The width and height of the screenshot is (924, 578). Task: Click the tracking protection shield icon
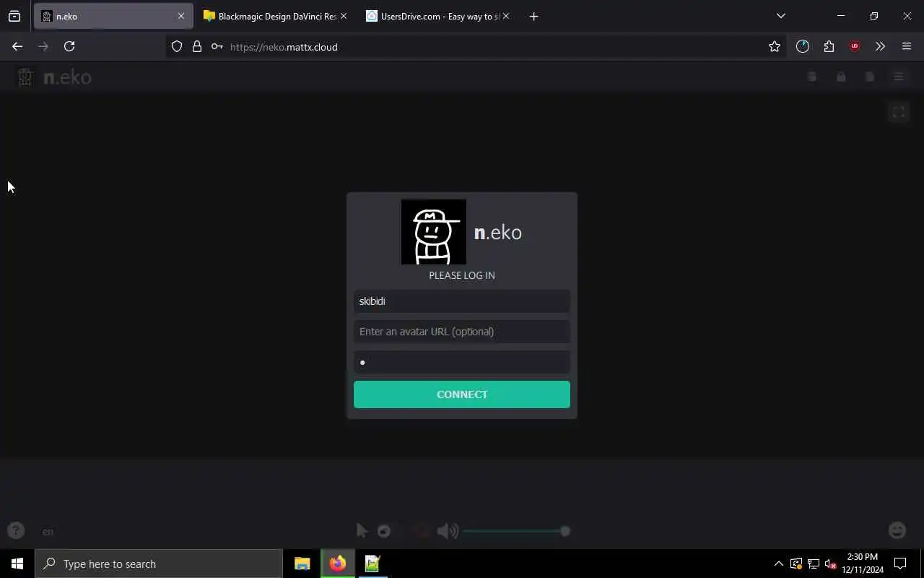tap(177, 46)
